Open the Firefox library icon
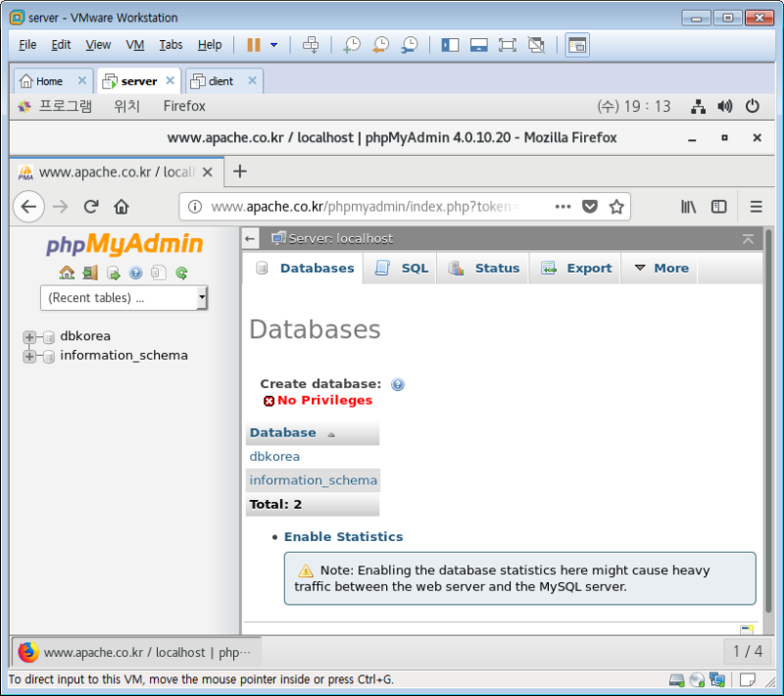Image resolution: width=784 pixels, height=696 pixels. (689, 207)
